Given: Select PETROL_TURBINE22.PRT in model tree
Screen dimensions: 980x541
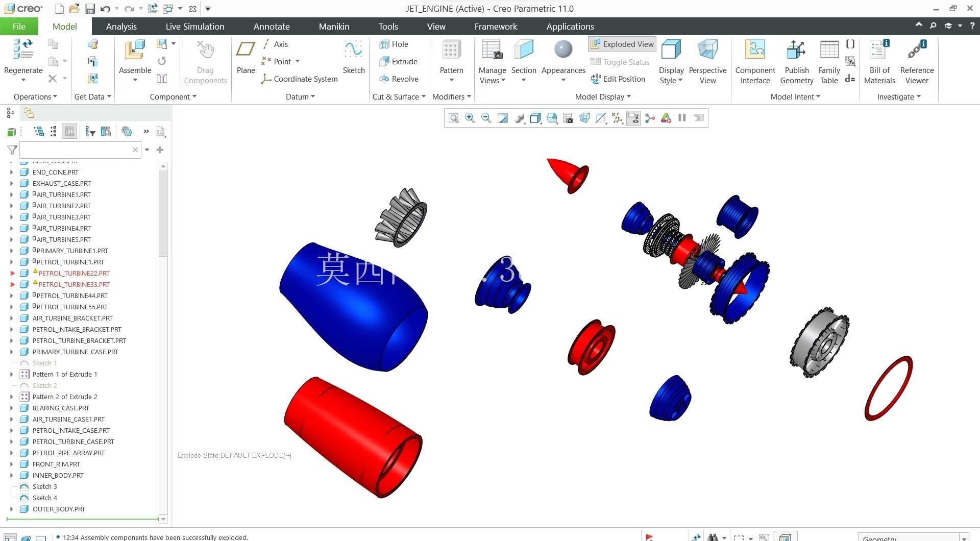Looking at the screenshot, I should (74, 274).
